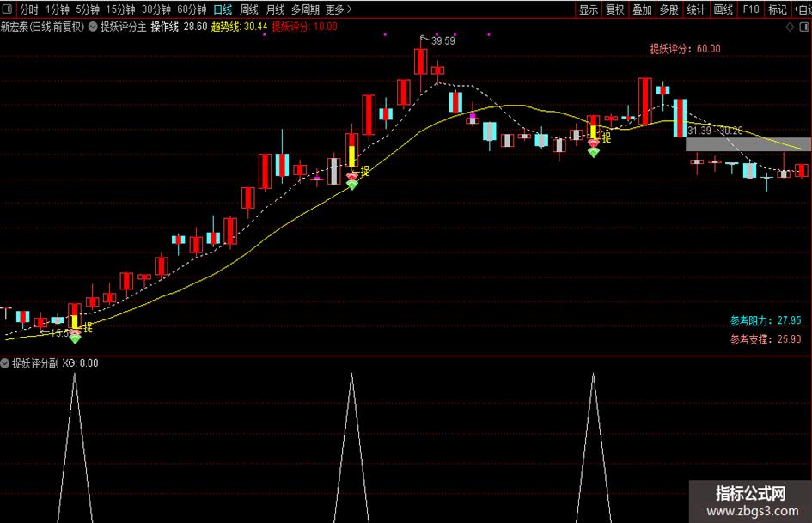Toggle the right info panel icon
812x523 pixels.
point(805,27)
